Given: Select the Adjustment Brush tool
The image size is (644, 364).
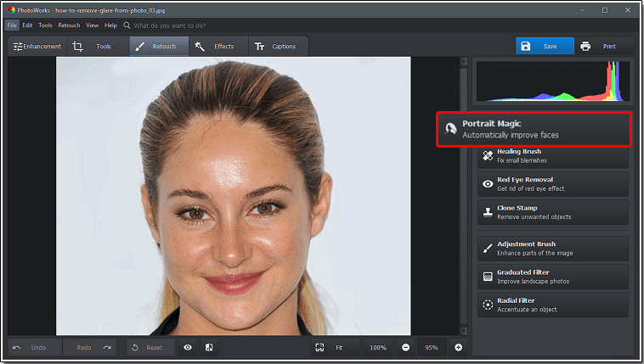Looking at the screenshot, I should click(553, 249).
